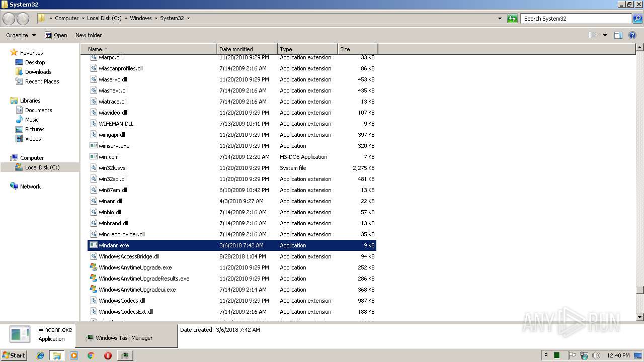This screenshot has width=644, height=362.
Task: Sort by the Date modified column
Action: pos(247,49)
